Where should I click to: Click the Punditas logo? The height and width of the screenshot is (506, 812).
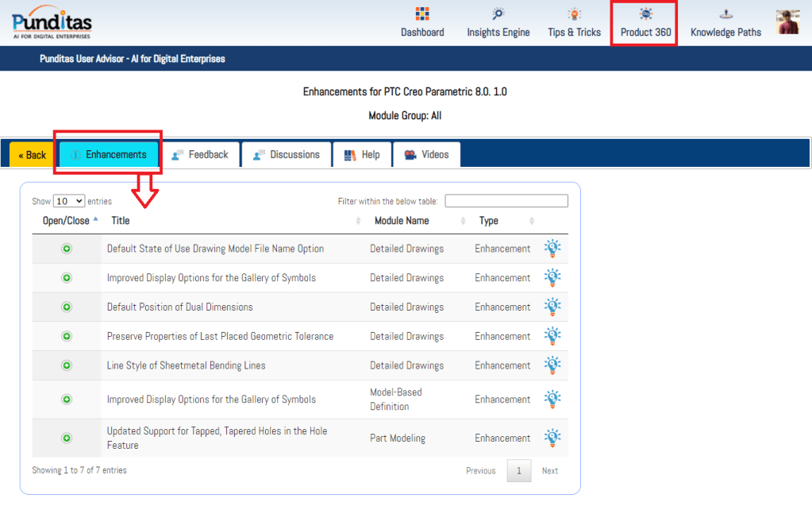(x=52, y=21)
